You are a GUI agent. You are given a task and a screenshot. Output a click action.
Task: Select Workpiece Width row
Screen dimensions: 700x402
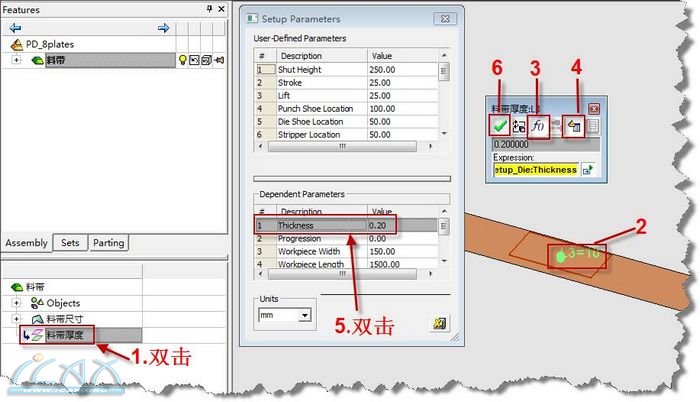[x=346, y=251]
